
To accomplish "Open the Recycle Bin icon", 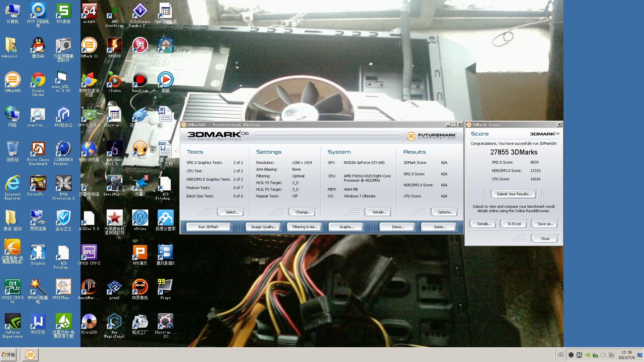I will pos(12,151).
